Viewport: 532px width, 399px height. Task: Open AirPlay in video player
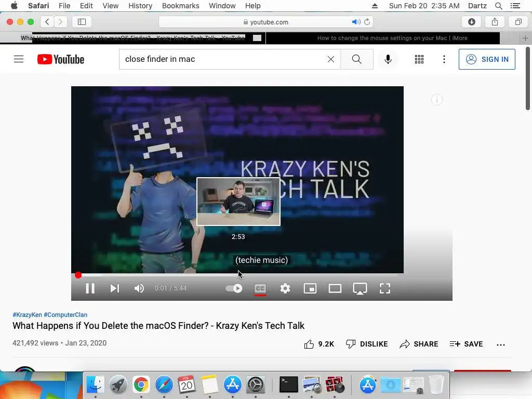tap(360, 289)
